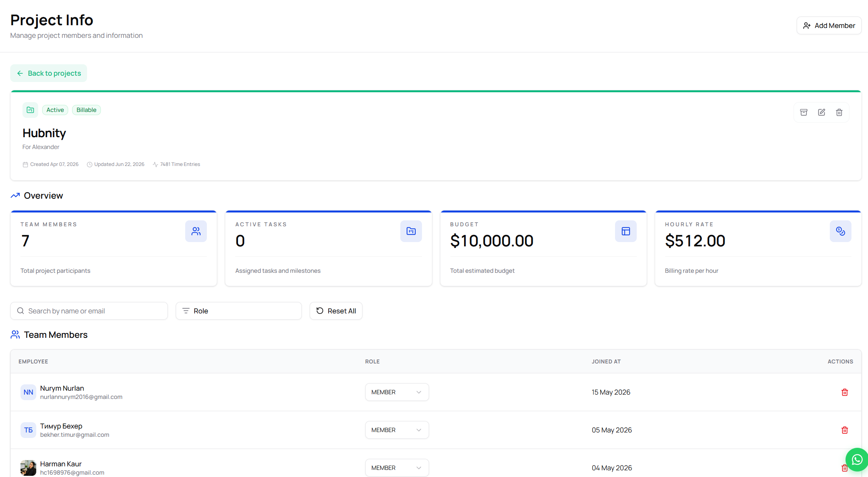Click the project folder icon beside Active
The image size is (868, 477).
(x=30, y=110)
